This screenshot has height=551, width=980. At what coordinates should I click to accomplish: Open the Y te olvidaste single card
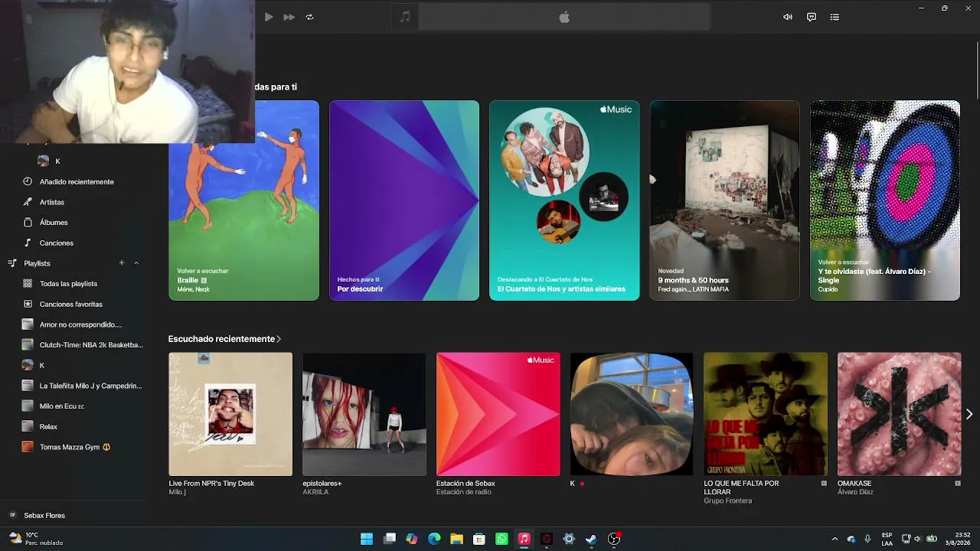[x=885, y=201]
